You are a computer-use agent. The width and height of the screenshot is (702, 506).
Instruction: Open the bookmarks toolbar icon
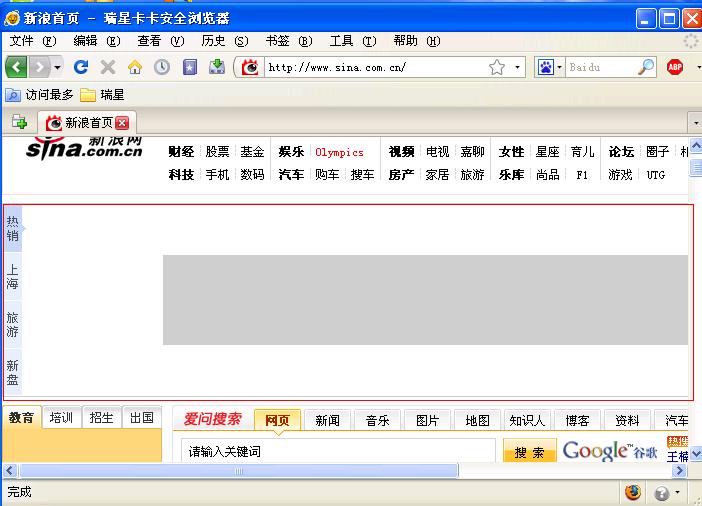(190, 67)
